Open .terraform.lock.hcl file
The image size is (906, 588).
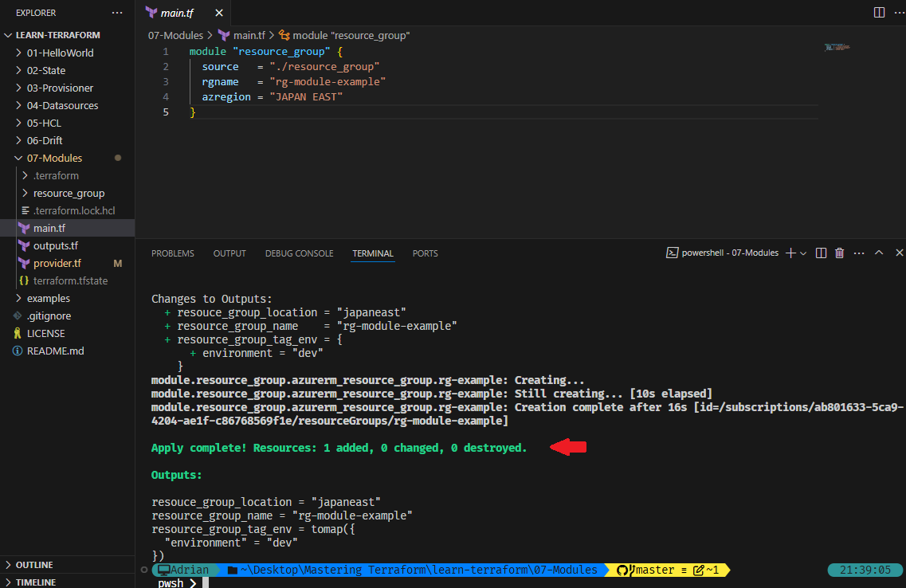click(x=67, y=211)
